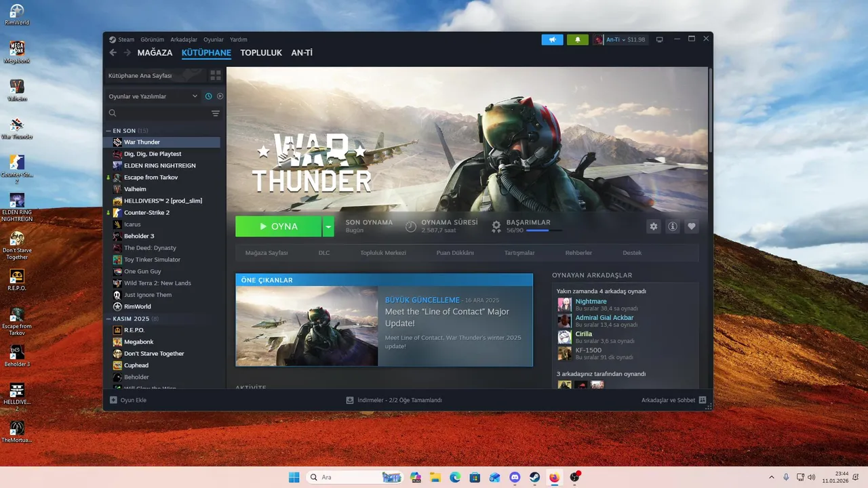Screen dimensions: 868x488
Task: Click the achievements progress bar
Action: [x=544, y=230]
